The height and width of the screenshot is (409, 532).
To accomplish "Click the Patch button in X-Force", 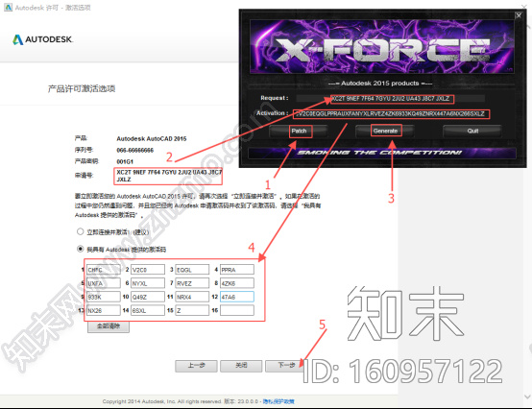I will pyautogui.click(x=299, y=131).
